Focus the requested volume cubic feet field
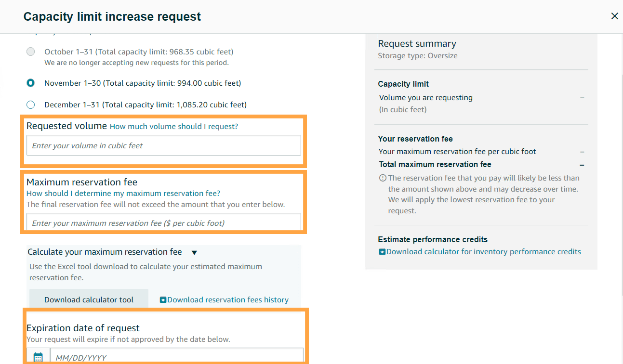The height and width of the screenshot is (364, 623). tap(164, 145)
